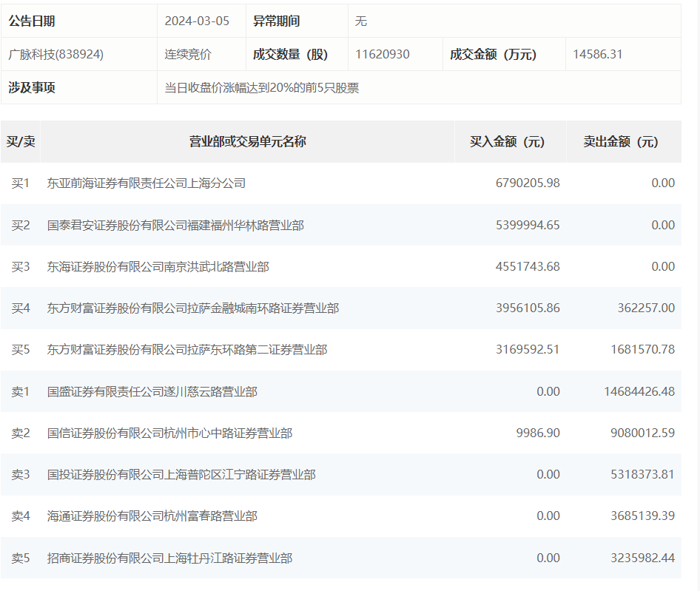This screenshot has height=591, width=700.
Task: Click the 卖4 row label
Action: pos(21,516)
